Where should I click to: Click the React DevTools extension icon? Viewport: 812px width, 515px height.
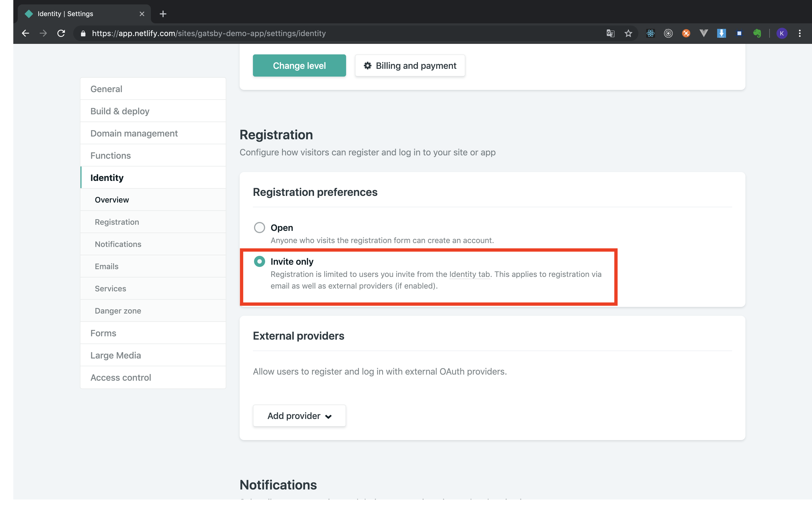click(650, 33)
